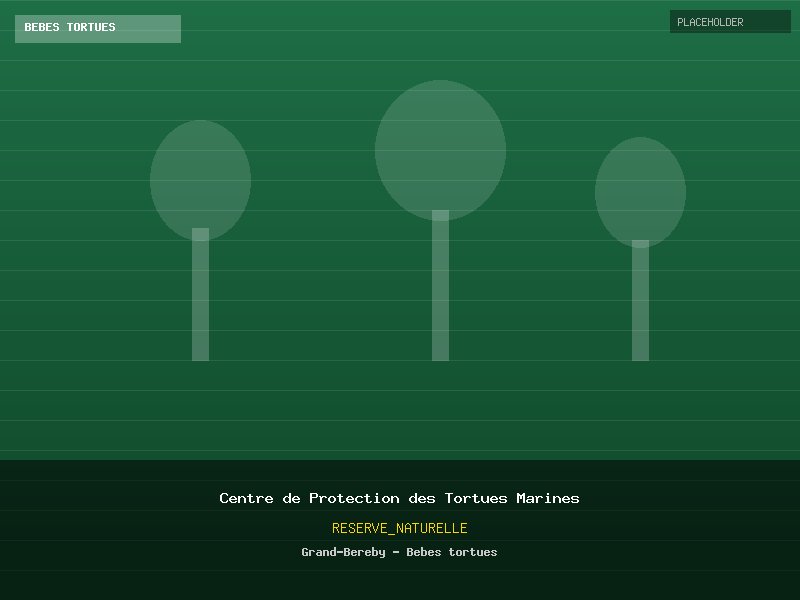Click the left tree's trunk
The width and height of the screenshot is (800, 600).
[x=200, y=300]
